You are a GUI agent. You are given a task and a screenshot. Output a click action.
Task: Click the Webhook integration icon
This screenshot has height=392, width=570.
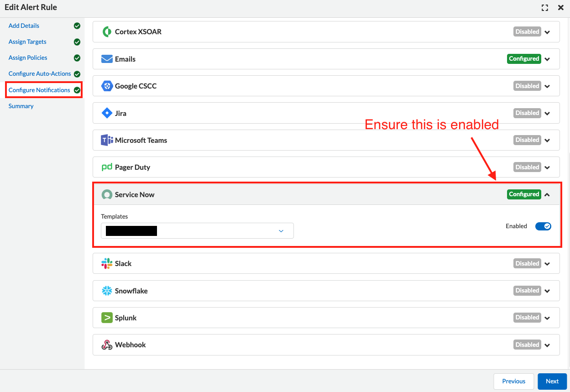pos(106,345)
